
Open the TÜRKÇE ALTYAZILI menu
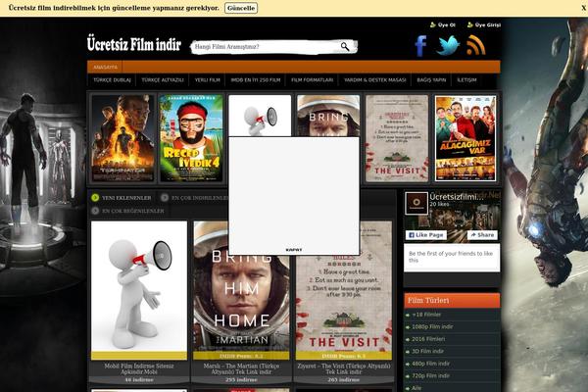pos(163,80)
